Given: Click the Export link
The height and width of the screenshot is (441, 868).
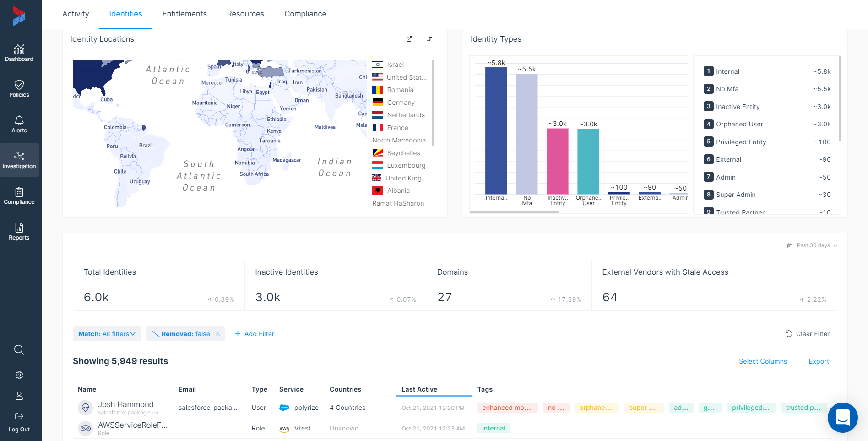Looking at the screenshot, I should click(819, 361).
